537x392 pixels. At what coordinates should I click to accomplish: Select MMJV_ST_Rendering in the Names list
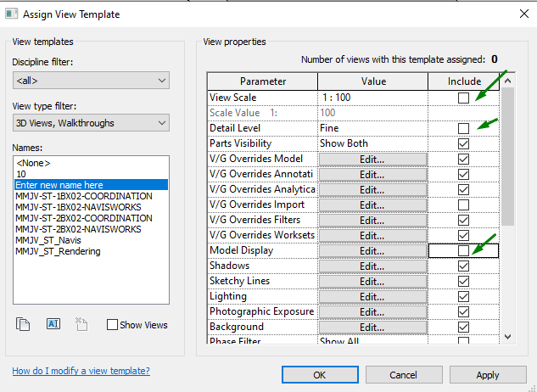click(58, 251)
